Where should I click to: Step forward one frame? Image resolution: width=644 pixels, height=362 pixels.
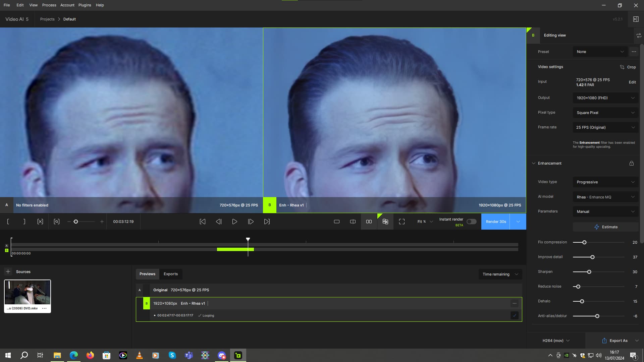251,222
